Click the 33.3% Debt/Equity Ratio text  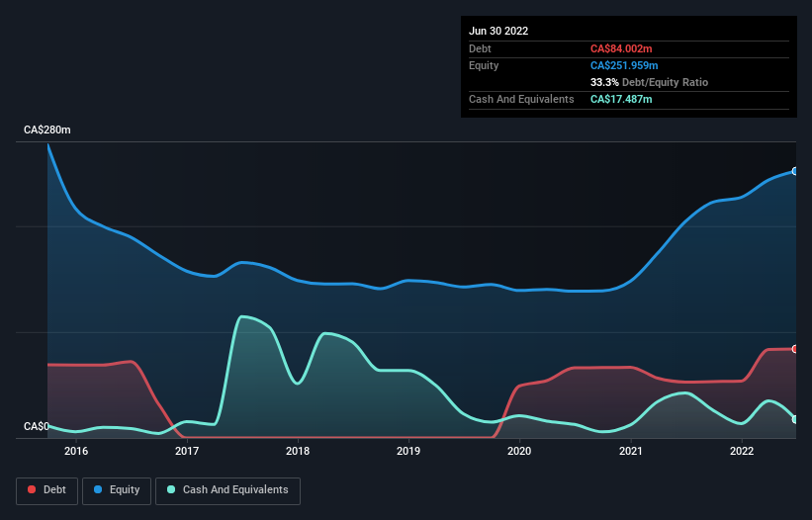point(649,82)
